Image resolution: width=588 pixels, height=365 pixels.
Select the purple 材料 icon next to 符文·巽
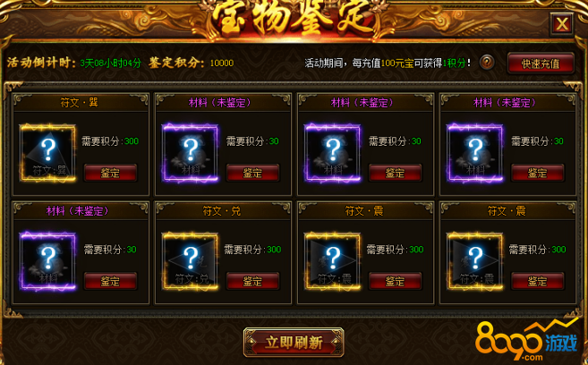[x=191, y=153]
